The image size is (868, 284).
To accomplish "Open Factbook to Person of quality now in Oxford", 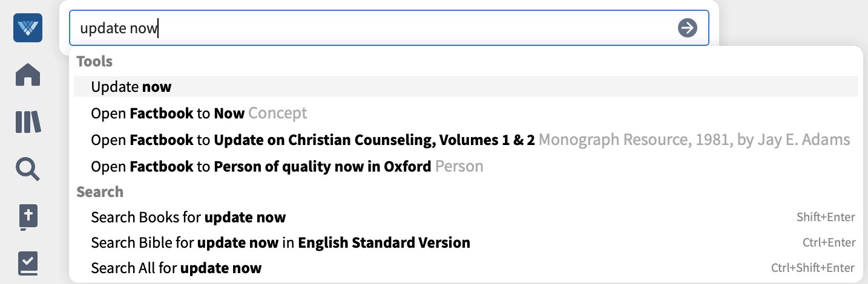I will 466,166.
